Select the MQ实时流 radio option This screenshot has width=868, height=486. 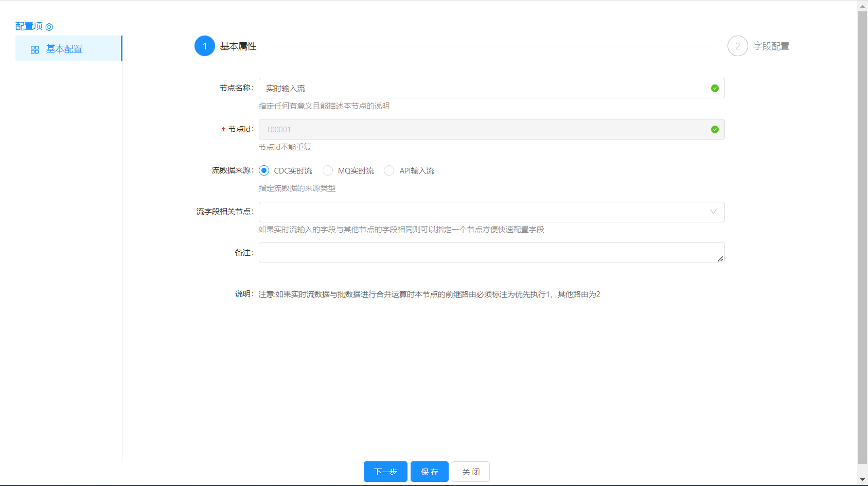click(328, 170)
